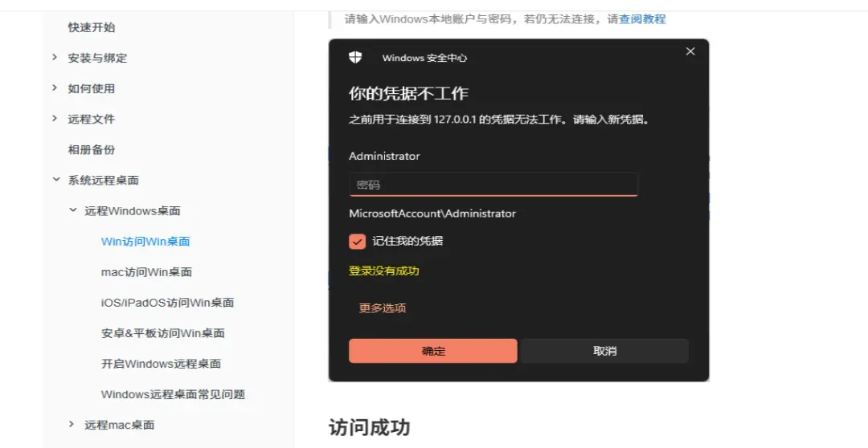Click the 你的凭据不工作 dialog title
868x448 pixels.
(x=408, y=93)
